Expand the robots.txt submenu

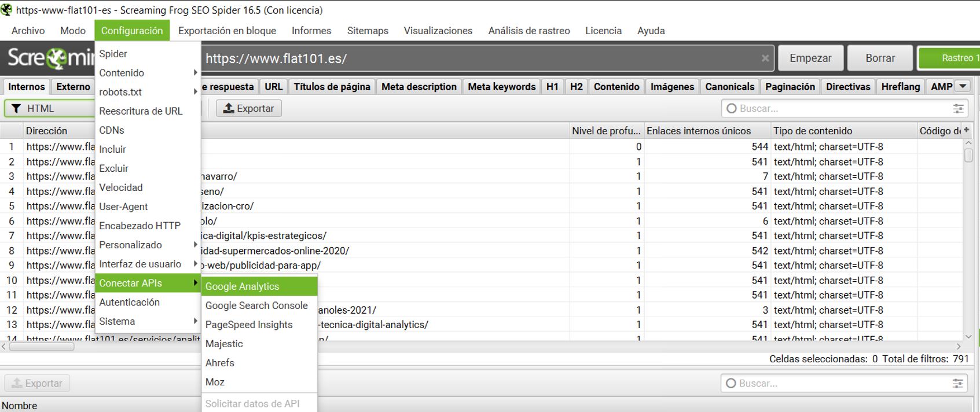148,92
